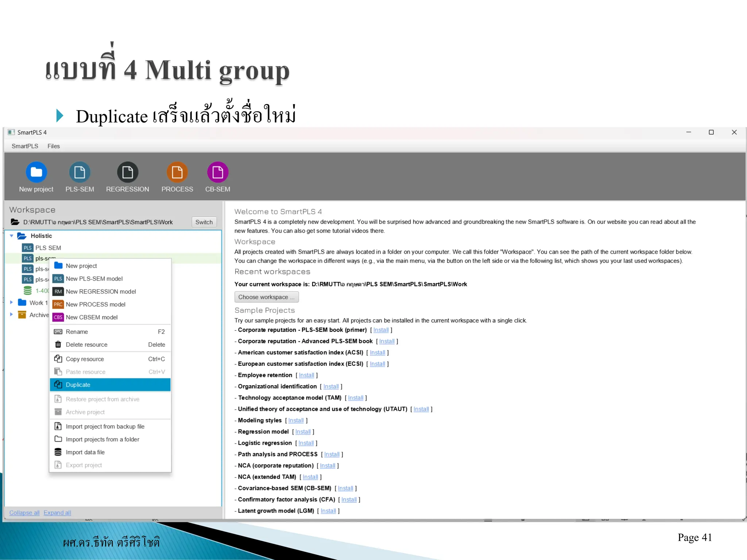The width and height of the screenshot is (747, 560).
Task: Open a new REGRESSION model from the toolbar
Action: coord(127,172)
